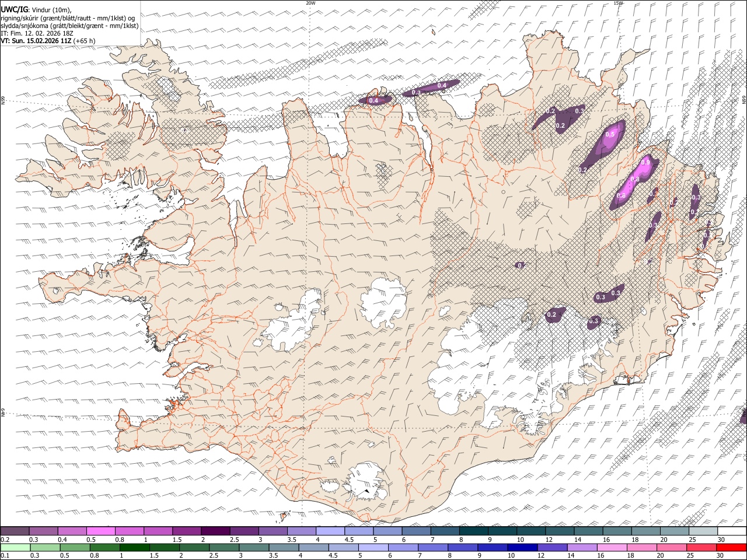Click the pale gray snow swatch labeled 25

703,531
